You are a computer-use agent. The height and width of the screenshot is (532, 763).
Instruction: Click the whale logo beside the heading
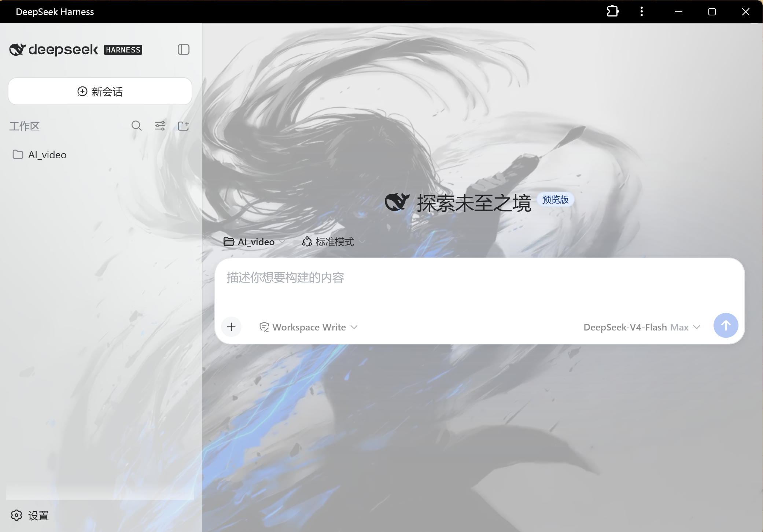397,202
